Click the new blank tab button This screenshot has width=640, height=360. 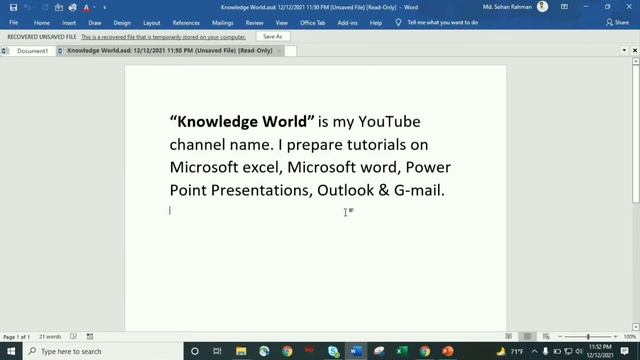click(x=290, y=51)
